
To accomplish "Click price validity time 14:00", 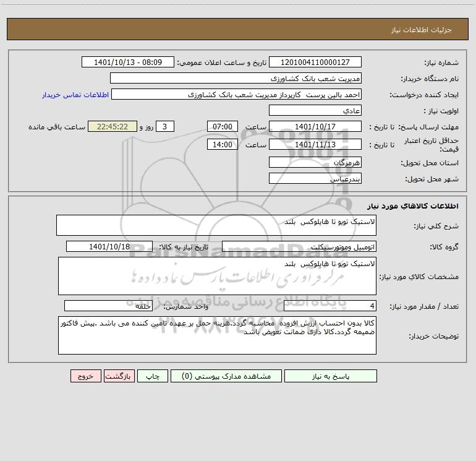I will (x=222, y=144).
